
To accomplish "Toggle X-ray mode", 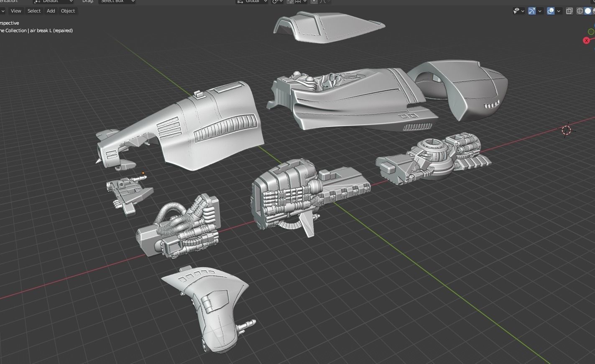I will click(x=569, y=11).
